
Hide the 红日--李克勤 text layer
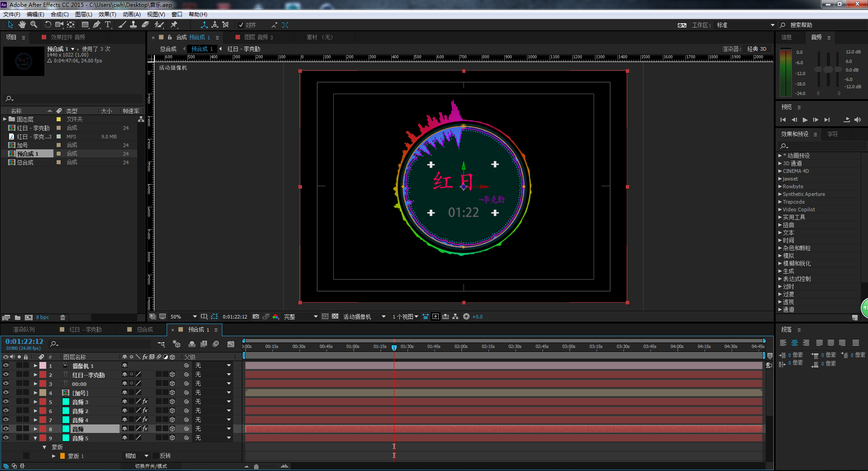[x=6, y=375]
